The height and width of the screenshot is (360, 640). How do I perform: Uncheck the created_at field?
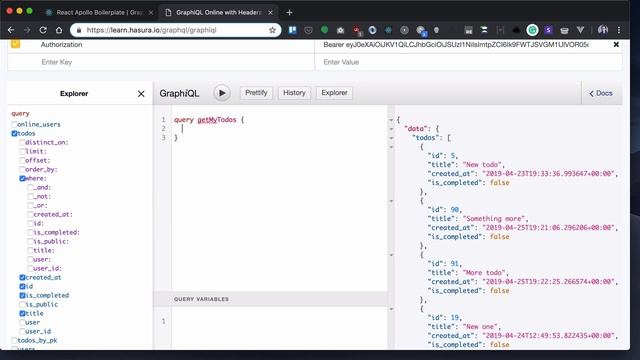pyautogui.click(x=22, y=277)
